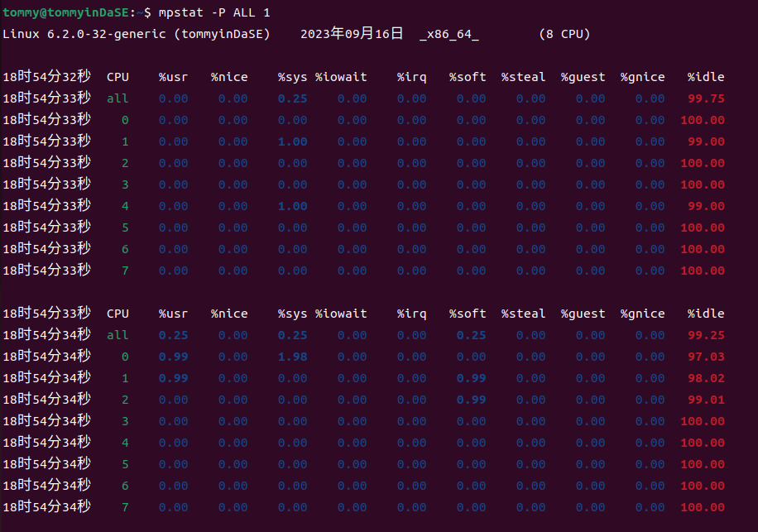Viewport: 758px width, 532px height.
Task: Click the typed command 'mpstat -P ALL 1'
Action: point(214,12)
